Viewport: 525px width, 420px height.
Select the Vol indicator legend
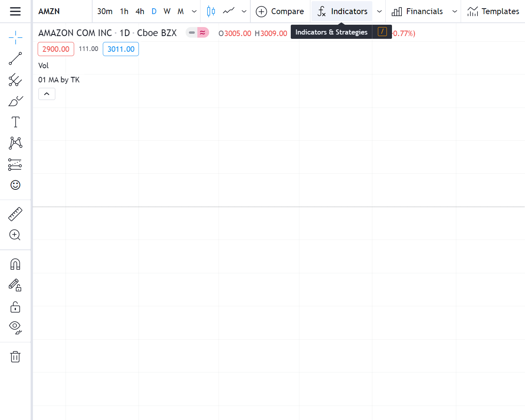[44, 65]
